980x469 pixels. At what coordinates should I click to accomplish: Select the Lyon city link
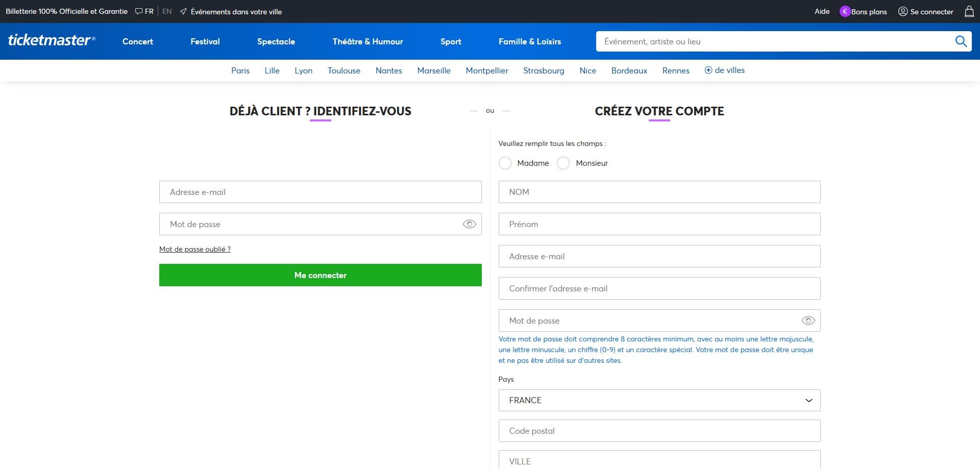pos(304,70)
